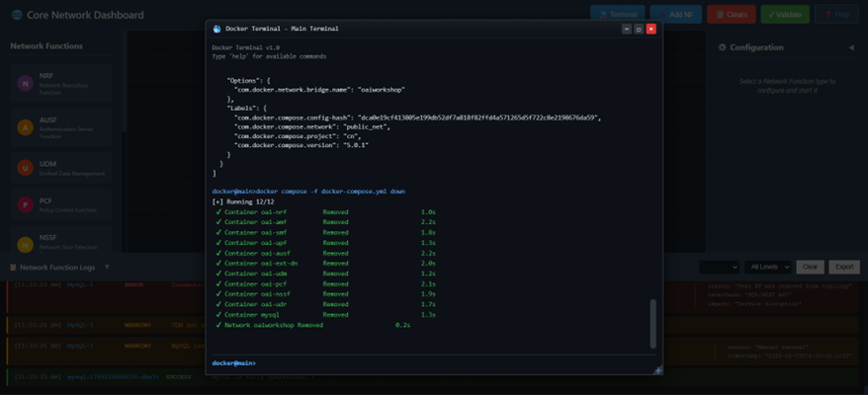Click the NRF network function icon
868x395 pixels.
(25, 83)
